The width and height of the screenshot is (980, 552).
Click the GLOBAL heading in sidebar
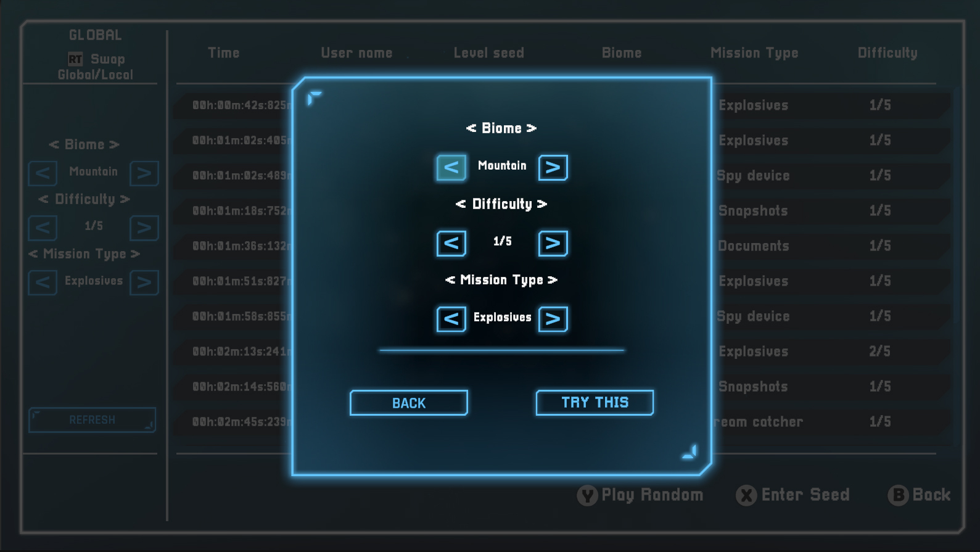[x=95, y=35]
